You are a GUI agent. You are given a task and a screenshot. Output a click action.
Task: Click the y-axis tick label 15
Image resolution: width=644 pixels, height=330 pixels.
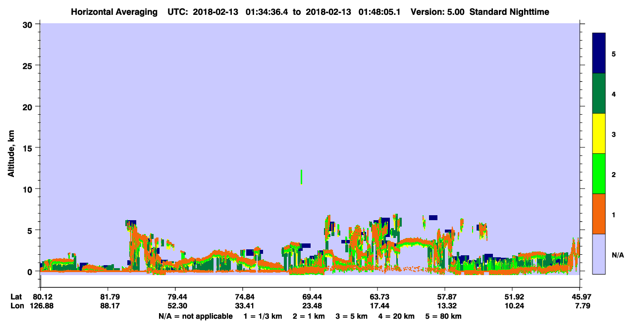click(28, 148)
